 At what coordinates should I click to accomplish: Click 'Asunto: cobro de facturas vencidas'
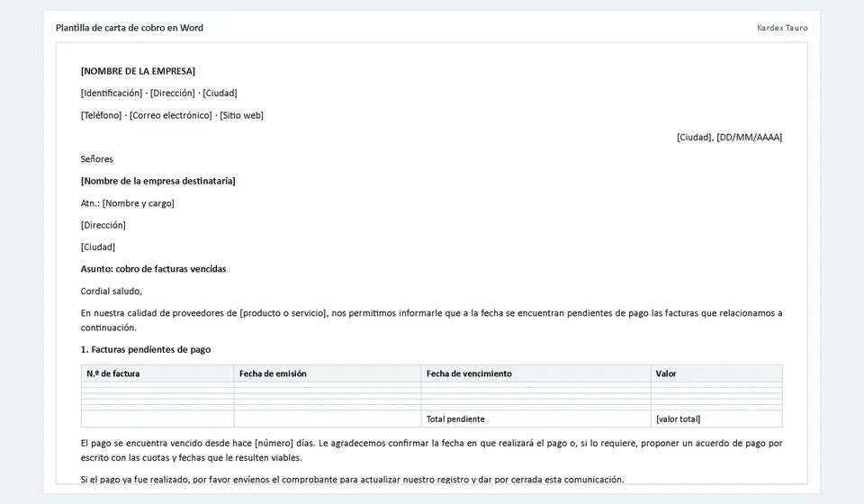coord(153,269)
